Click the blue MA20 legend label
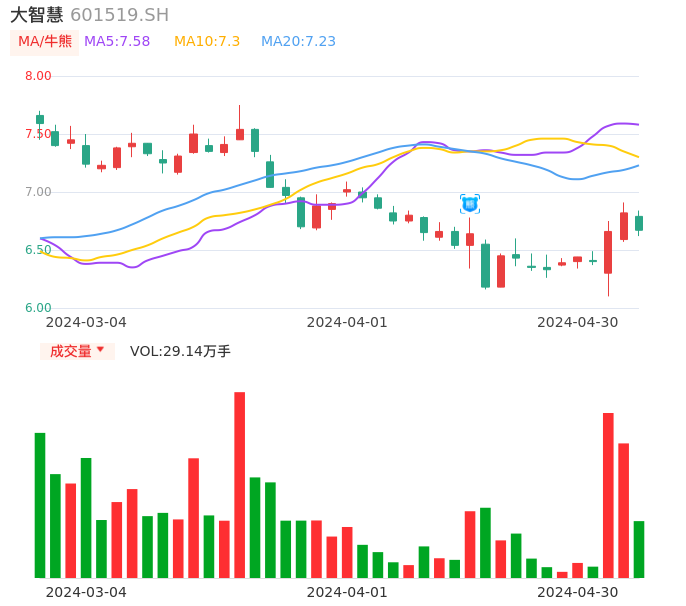The height and width of the screenshot is (606, 686). tap(298, 42)
